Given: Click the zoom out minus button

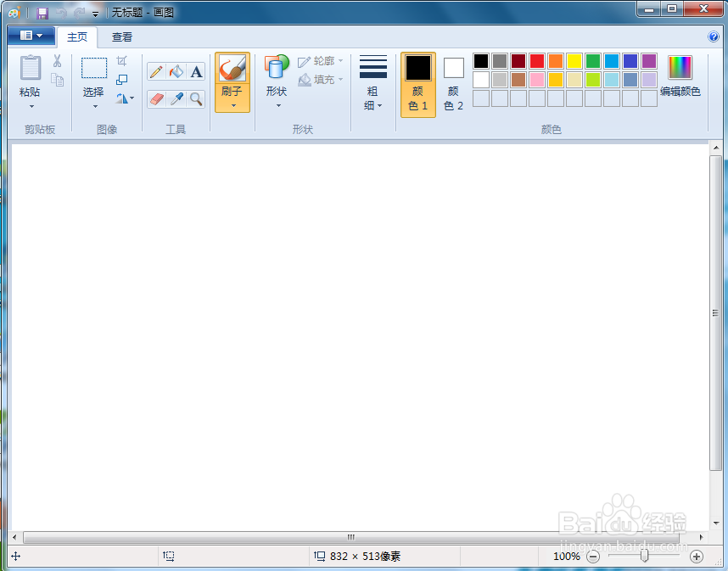Looking at the screenshot, I should 593,556.
